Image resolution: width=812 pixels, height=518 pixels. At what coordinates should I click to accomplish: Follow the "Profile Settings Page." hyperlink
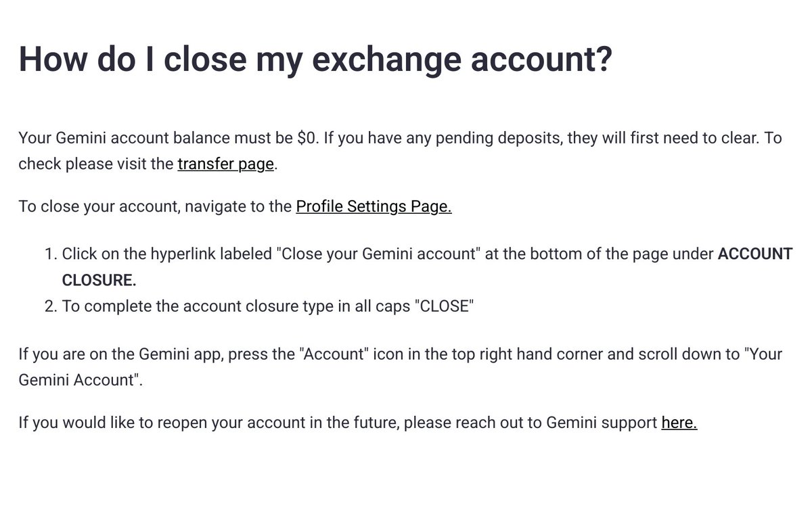[374, 206]
